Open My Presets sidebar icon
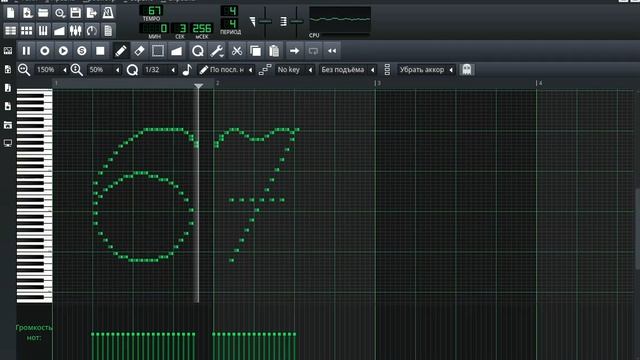The image size is (640, 360). (8, 106)
